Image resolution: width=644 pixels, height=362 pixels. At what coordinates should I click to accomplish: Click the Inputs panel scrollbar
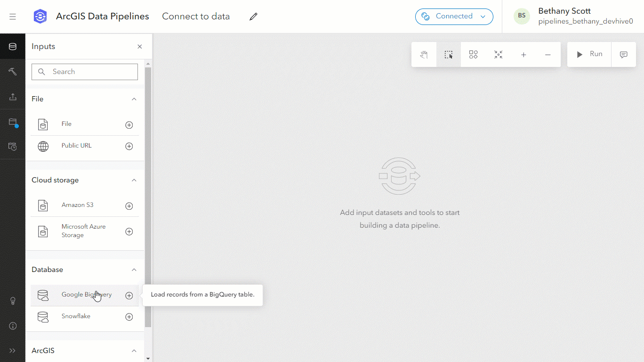click(x=148, y=197)
